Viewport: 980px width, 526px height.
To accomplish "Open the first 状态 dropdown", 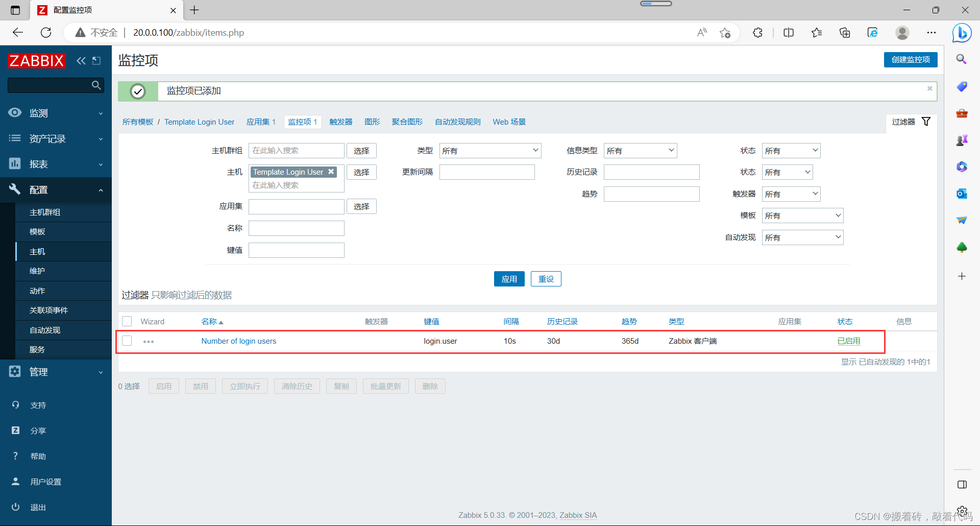I will tap(791, 151).
